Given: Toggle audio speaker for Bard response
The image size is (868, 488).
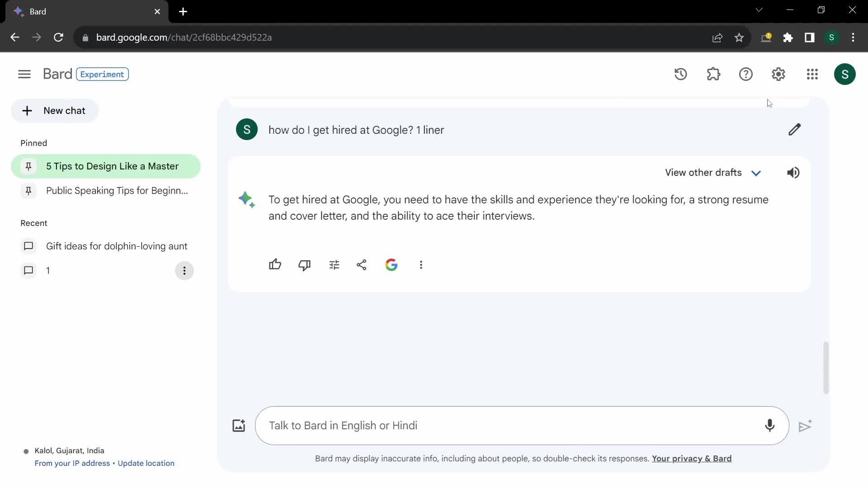Looking at the screenshot, I should click(x=793, y=172).
